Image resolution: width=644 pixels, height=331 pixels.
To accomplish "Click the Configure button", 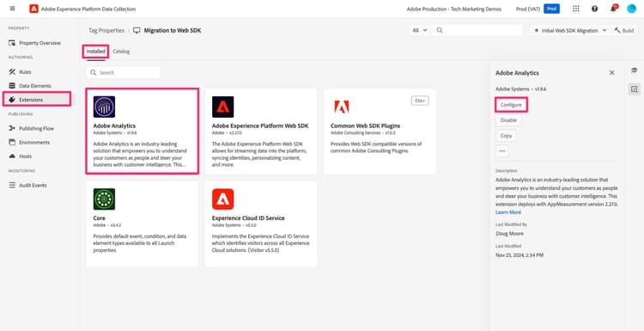I will click(x=511, y=105).
